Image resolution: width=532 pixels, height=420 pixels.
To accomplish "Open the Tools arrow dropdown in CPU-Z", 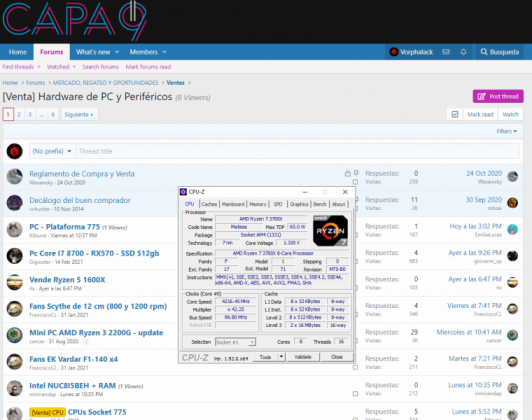I will (281, 357).
